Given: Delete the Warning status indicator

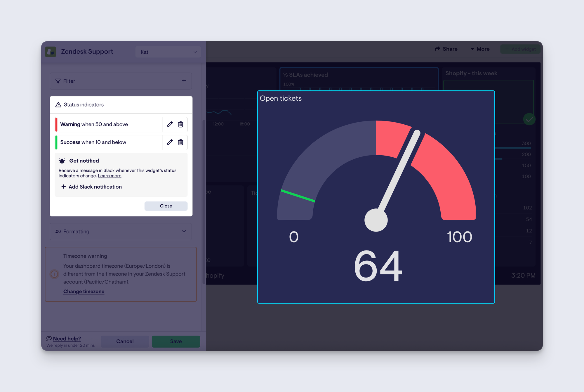Looking at the screenshot, I should tap(181, 124).
